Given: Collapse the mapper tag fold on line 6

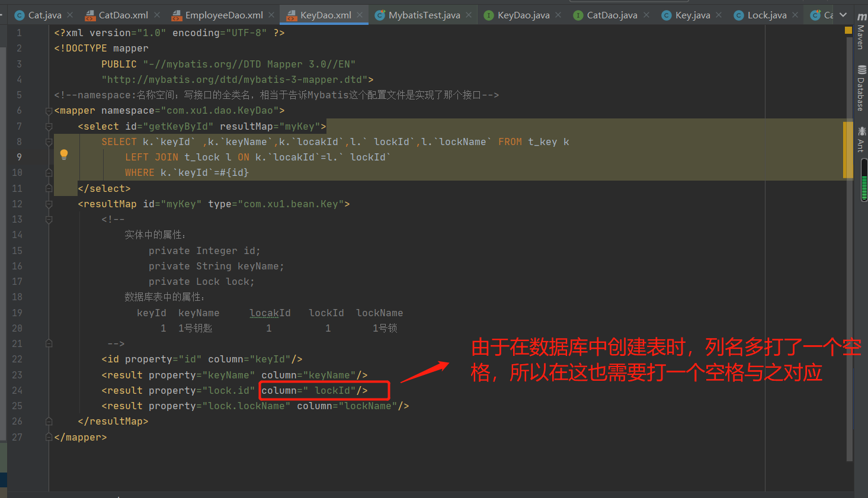Looking at the screenshot, I should (49, 111).
